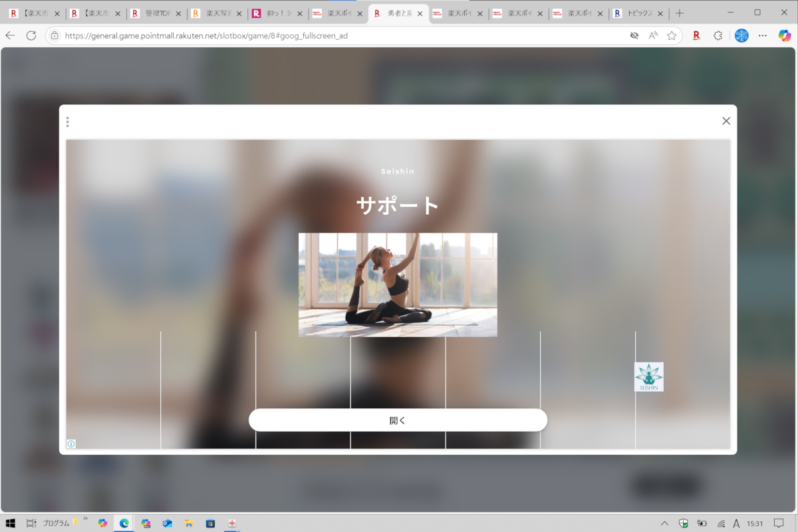Close the ad with the X icon

click(x=726, y=121)
